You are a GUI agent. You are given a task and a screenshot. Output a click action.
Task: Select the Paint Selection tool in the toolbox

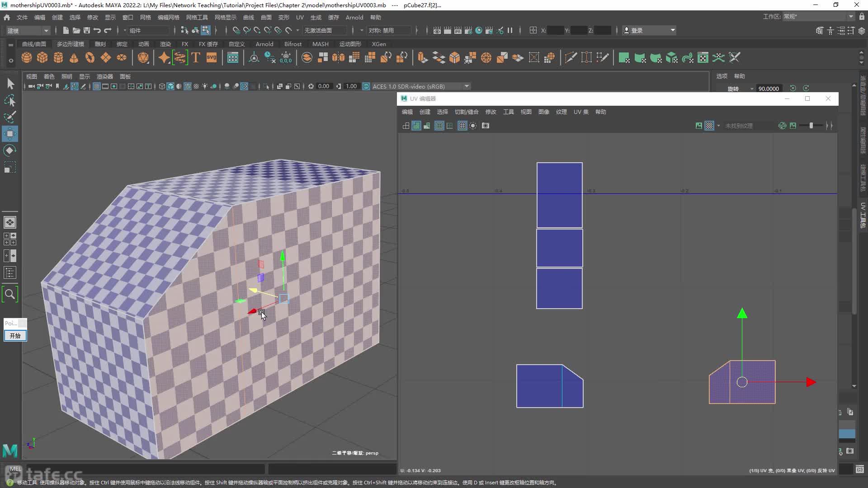point(10,117)
